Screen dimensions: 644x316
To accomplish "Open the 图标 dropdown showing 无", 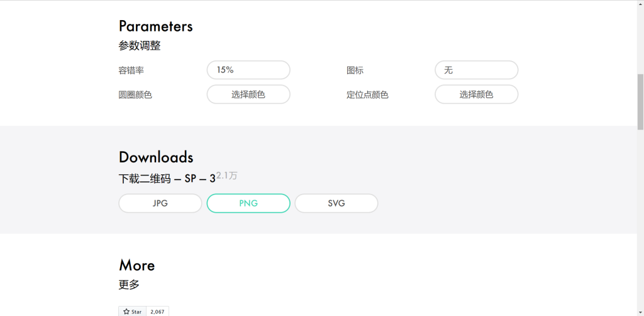I will [x=476, y=70].
